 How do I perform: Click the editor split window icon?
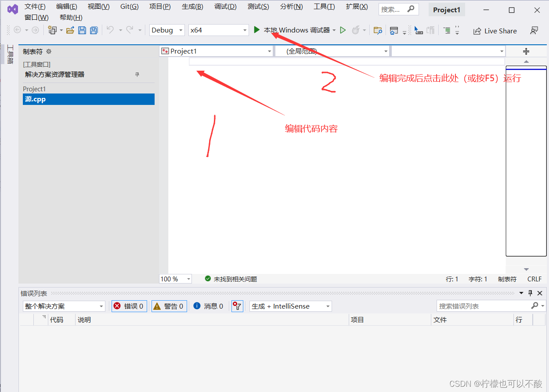526,51
